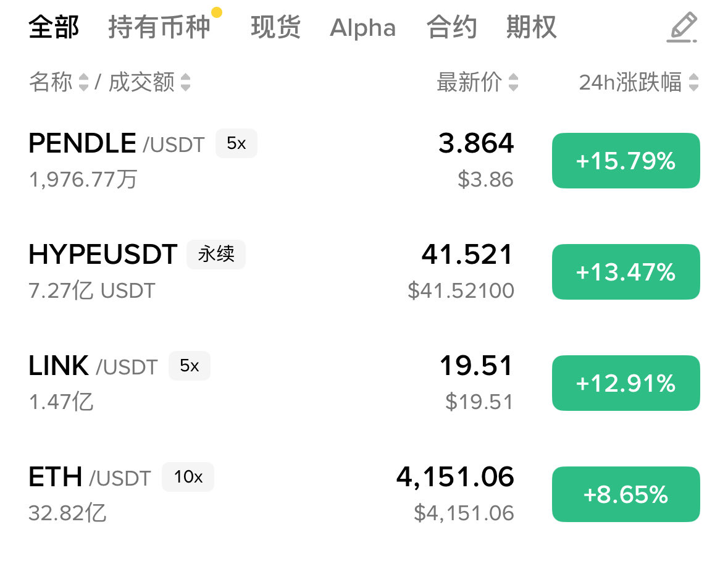
Task: Select the 合约 tab
Action: 451,28
